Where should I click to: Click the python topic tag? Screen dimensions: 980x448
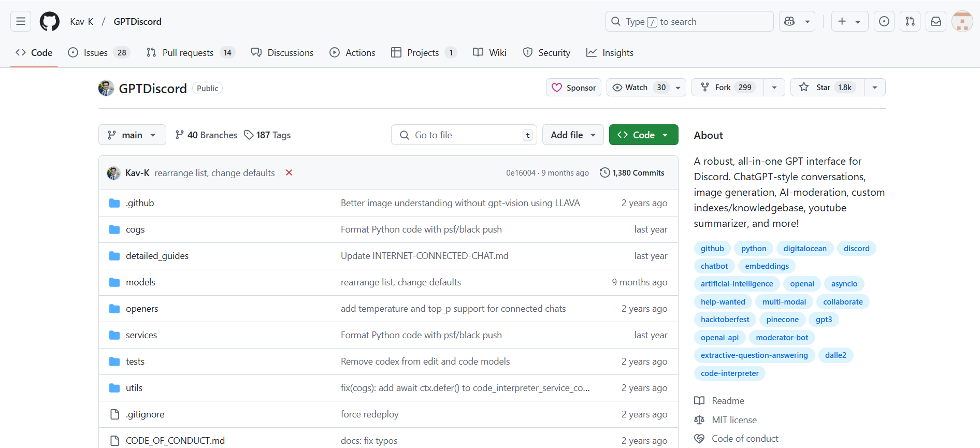point(754,249)
